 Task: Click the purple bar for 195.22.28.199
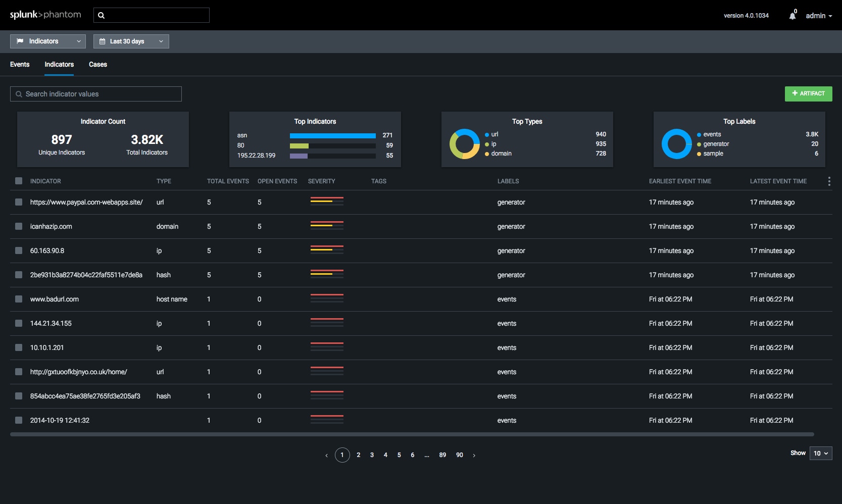[299, 156]
